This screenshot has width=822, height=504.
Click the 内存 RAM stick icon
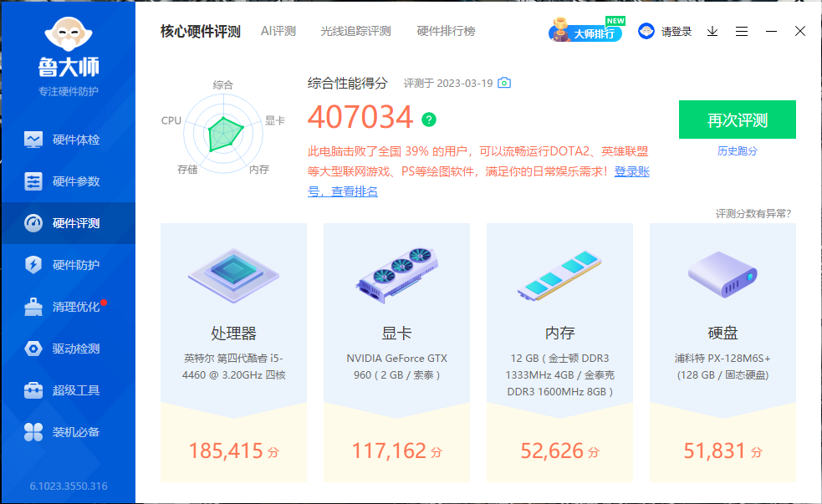(x=560, y=275)
